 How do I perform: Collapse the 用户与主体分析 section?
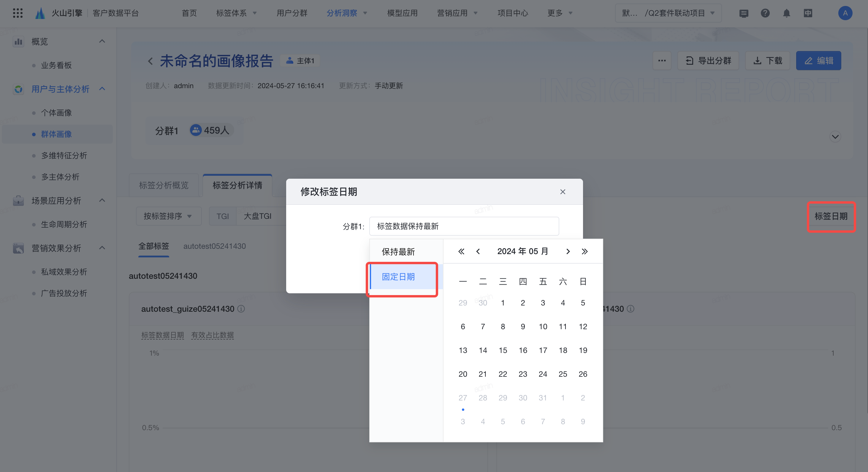coord(102,89)
